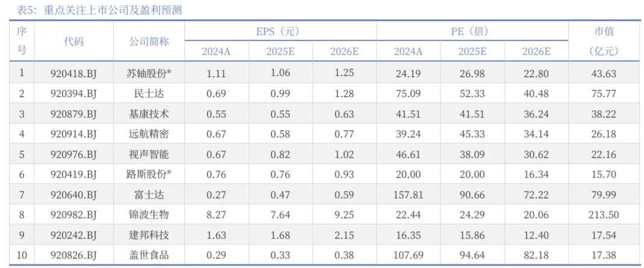Screen dimensions: 644x268
Task: Click the 公司简称 column header
Action: click(149, 41)
